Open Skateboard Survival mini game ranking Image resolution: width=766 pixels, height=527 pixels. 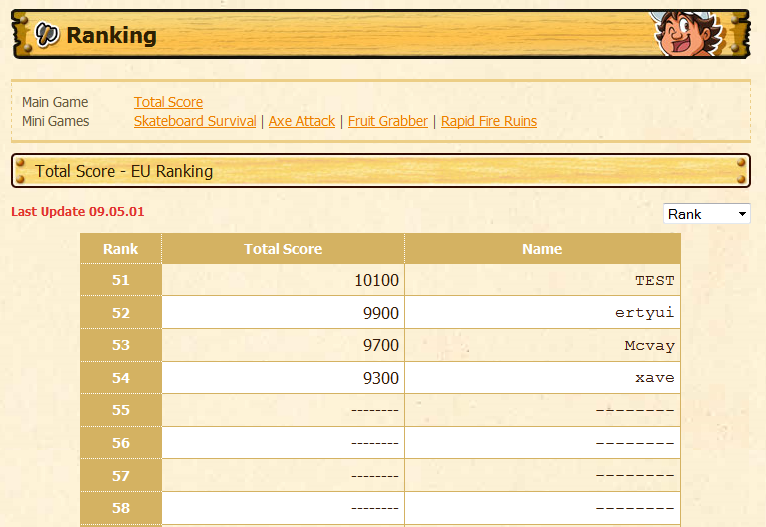(195, 121)
